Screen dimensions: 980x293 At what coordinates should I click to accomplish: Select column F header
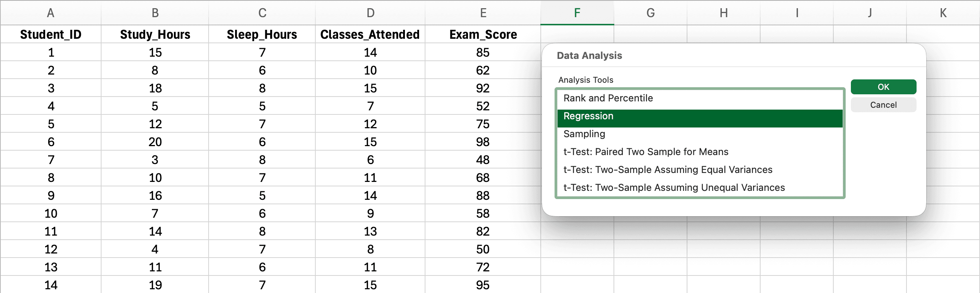pos(577,13)
